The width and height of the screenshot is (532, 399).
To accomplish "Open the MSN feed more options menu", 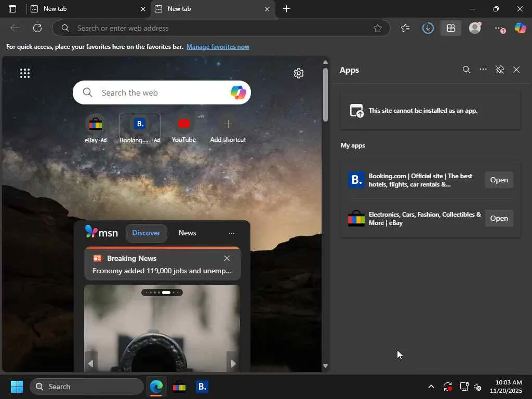I will [232, 233].
